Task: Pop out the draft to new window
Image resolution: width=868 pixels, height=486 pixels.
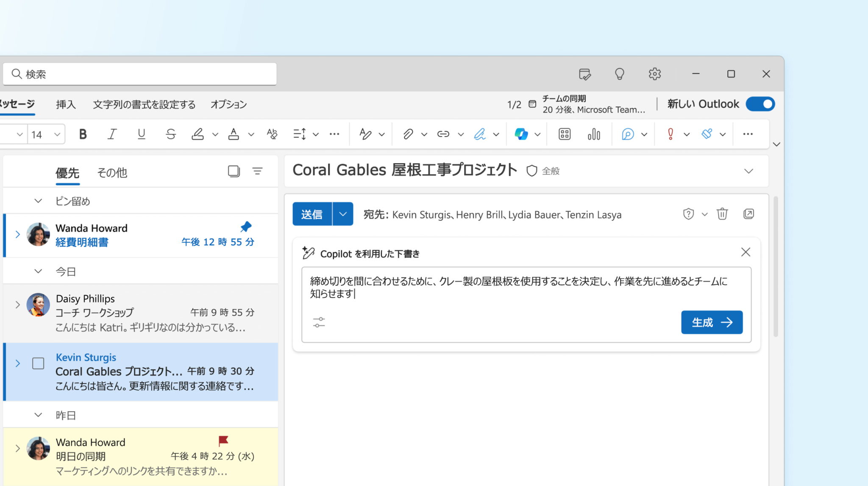Action: pos(749,214)
